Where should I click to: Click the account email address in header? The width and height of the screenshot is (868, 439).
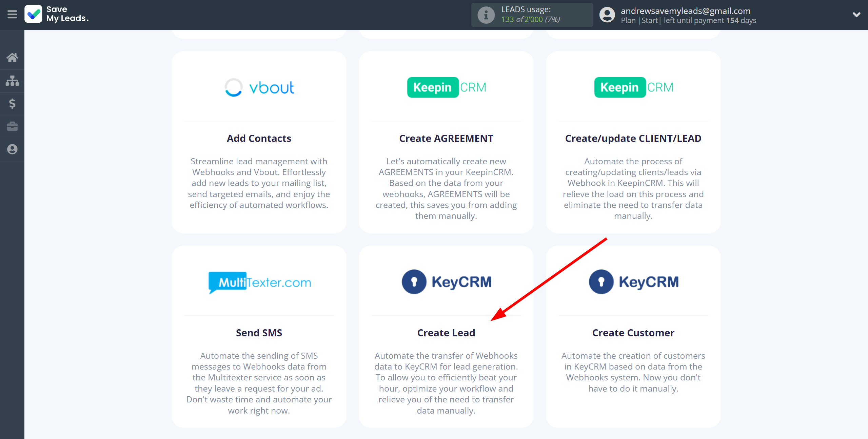(685, 11)
